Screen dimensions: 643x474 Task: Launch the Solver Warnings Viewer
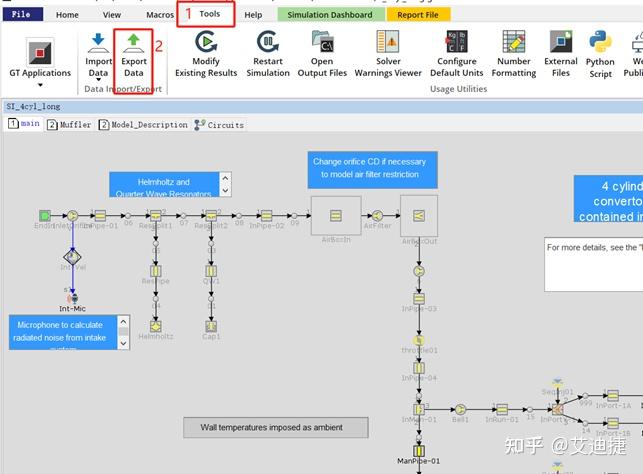point(388,42)
